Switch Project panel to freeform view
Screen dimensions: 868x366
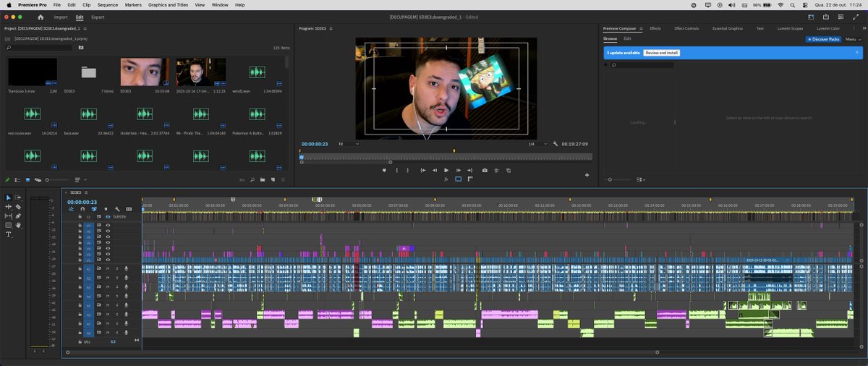[39, 179]
